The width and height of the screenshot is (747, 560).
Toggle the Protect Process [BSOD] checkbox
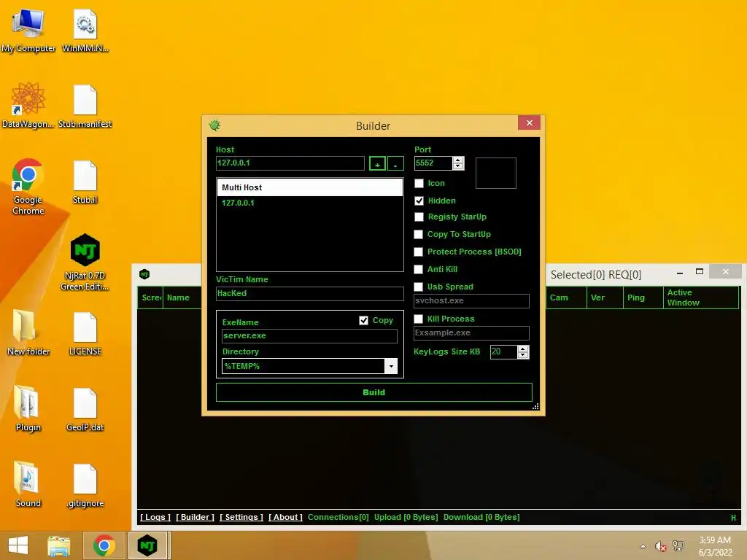(x=419, y=252)
